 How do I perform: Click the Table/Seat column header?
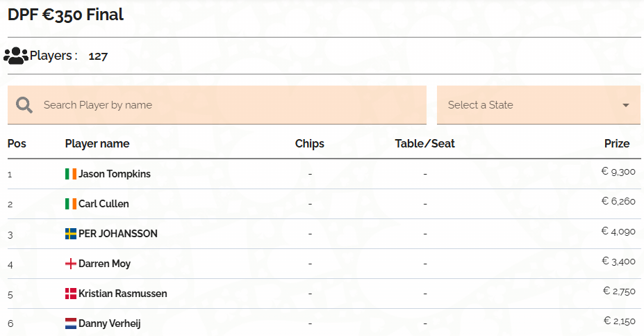pyautogui.click(x=424, y=143)
